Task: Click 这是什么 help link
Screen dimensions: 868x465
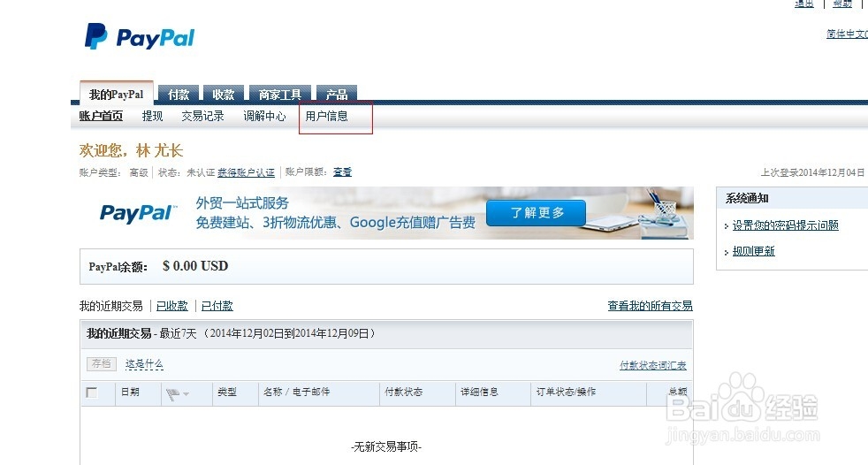Action: 144,364
